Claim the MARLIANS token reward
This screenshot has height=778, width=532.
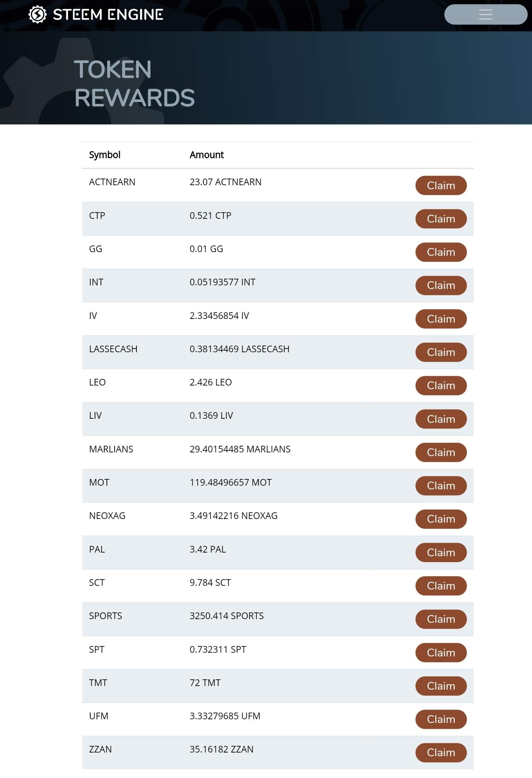click(441, 452)
